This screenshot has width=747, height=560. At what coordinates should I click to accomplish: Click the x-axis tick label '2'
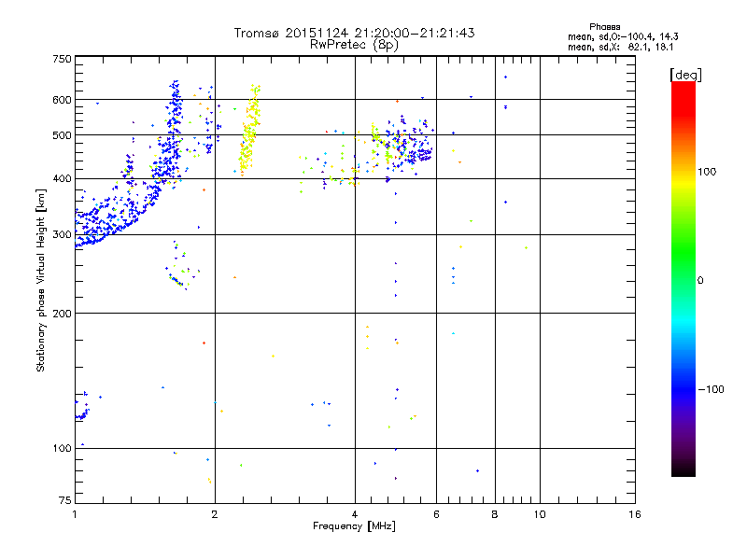click(x=215, y=514)
